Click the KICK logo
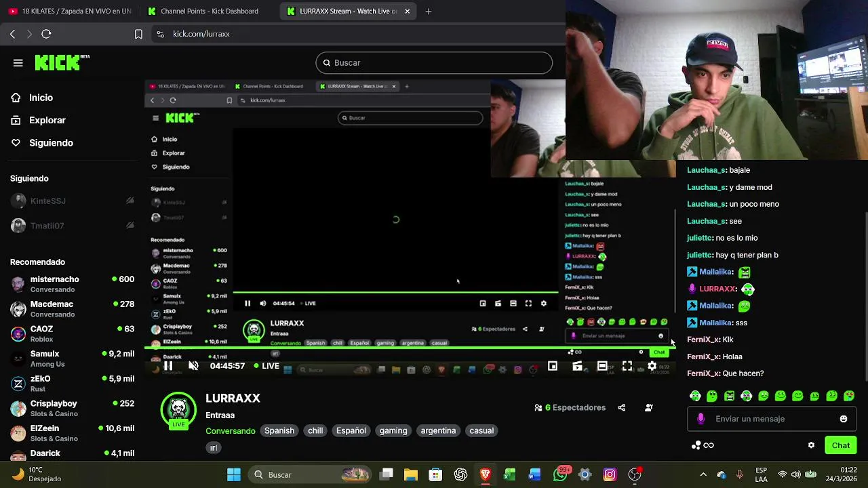The width and height of the screenshot is (868, 488). point(62,62)
